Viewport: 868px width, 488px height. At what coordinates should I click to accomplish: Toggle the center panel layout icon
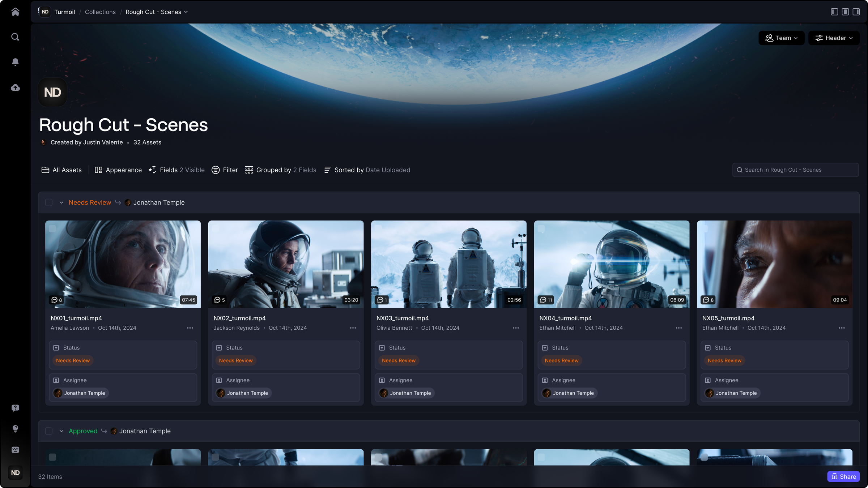coord(845,12)
